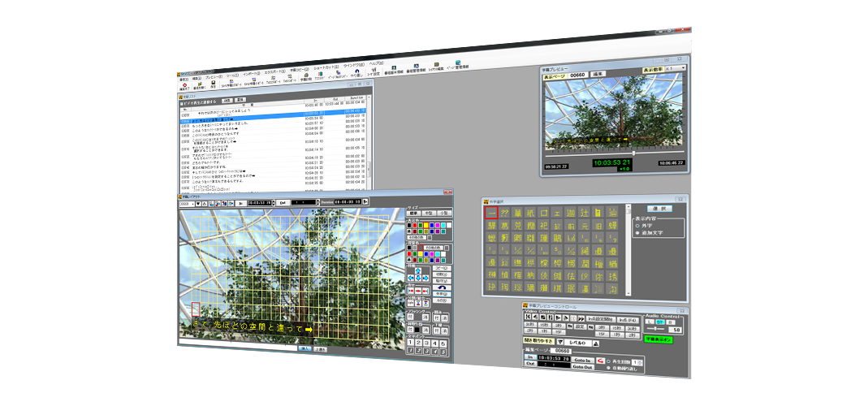Adjust the Audio Control volume slider
The height and width of the screenshot is (406, 868).
tap(655, 329)
